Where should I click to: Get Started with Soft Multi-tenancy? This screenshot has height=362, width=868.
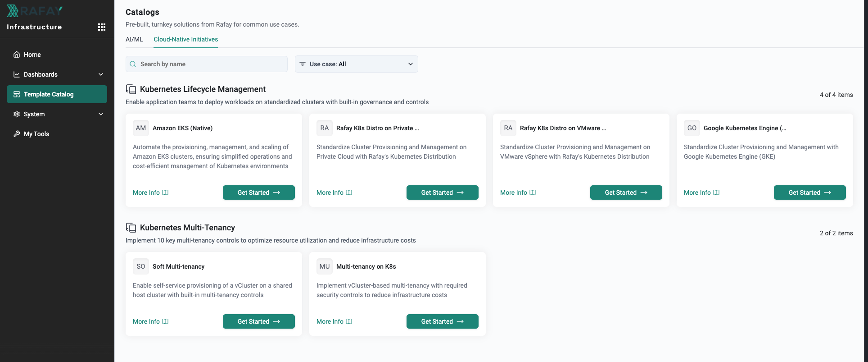(259, 321)
